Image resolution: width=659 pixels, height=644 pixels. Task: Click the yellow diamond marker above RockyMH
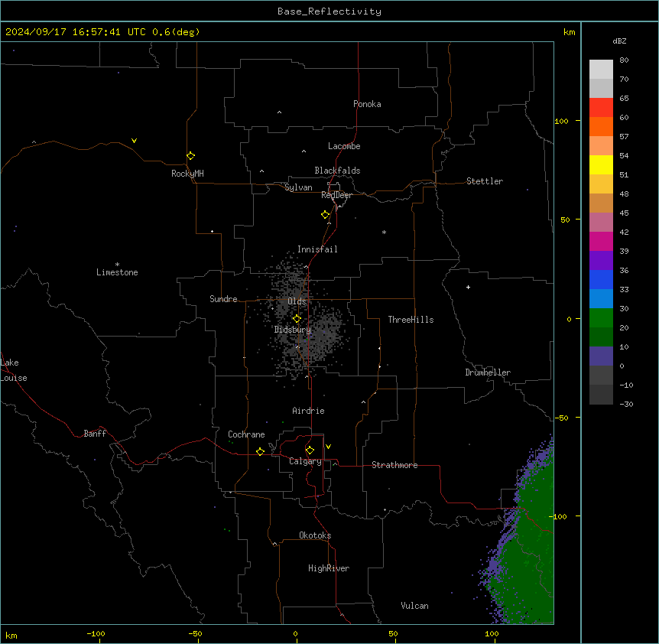coord(191,156)
